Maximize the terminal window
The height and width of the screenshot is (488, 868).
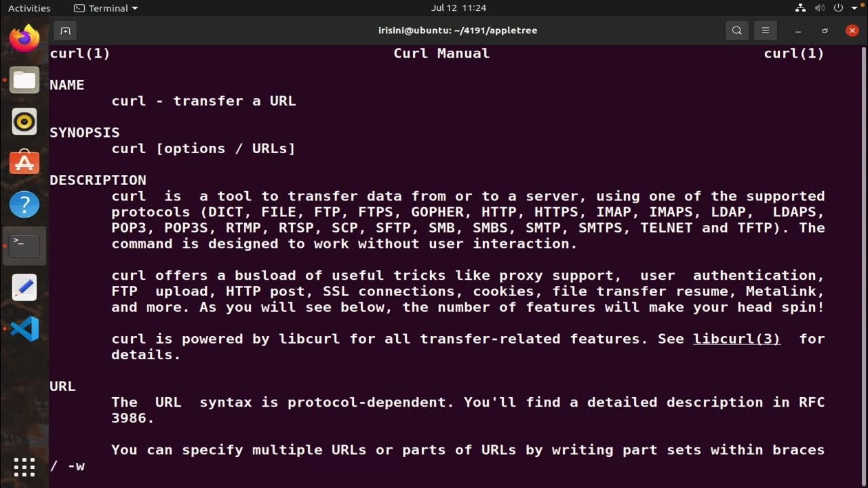[825, 30]
